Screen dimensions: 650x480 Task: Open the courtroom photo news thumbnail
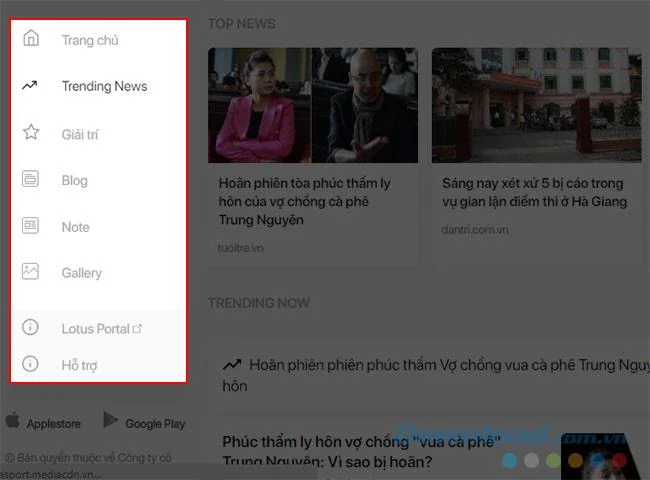tap(313, 105)
